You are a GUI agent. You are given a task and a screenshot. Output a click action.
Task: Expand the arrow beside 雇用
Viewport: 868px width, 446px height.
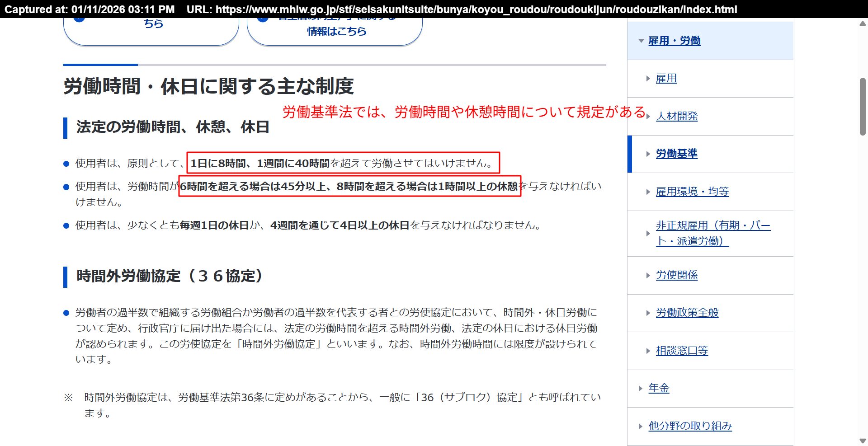point(648,79)
